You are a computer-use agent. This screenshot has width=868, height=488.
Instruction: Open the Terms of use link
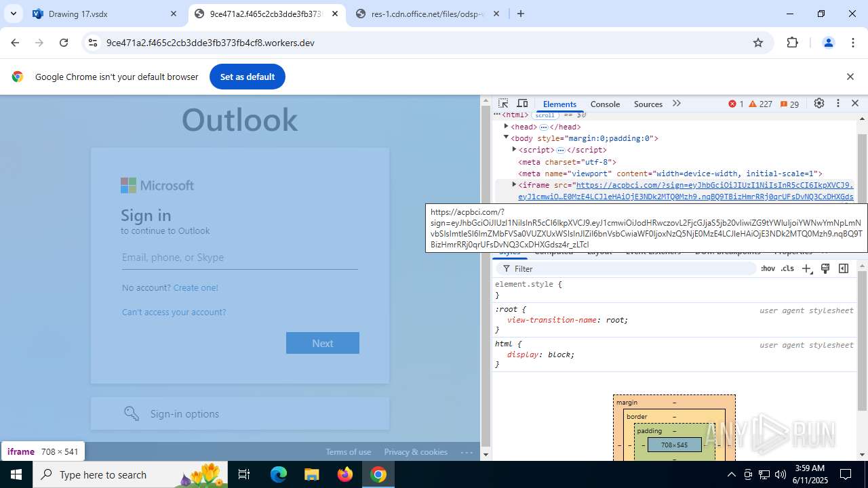point(349,452)
